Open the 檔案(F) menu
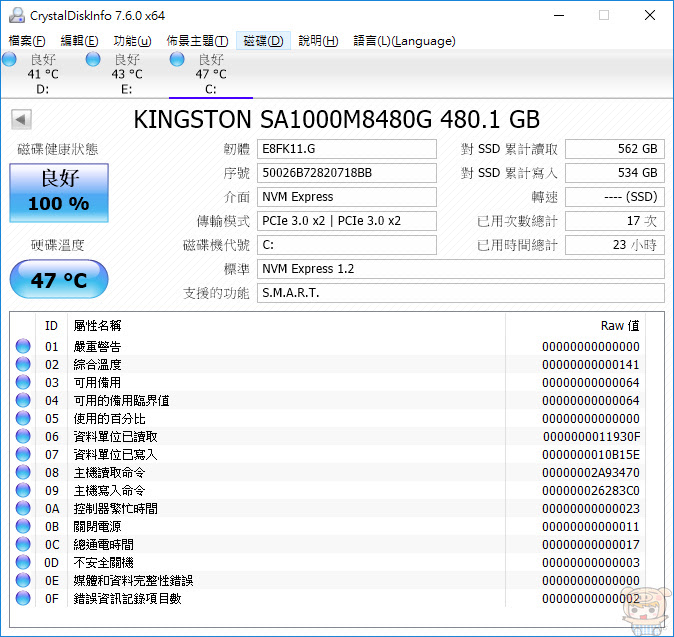 point(27,41)
